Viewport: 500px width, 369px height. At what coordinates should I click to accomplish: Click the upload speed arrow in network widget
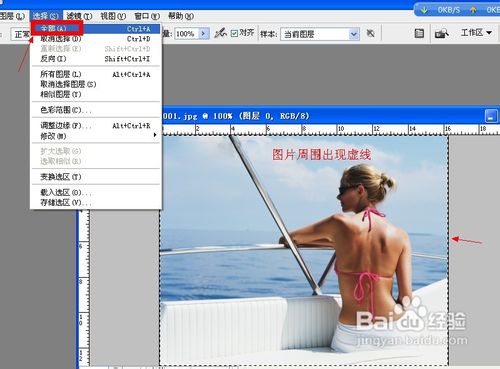(x=473, y=10)
